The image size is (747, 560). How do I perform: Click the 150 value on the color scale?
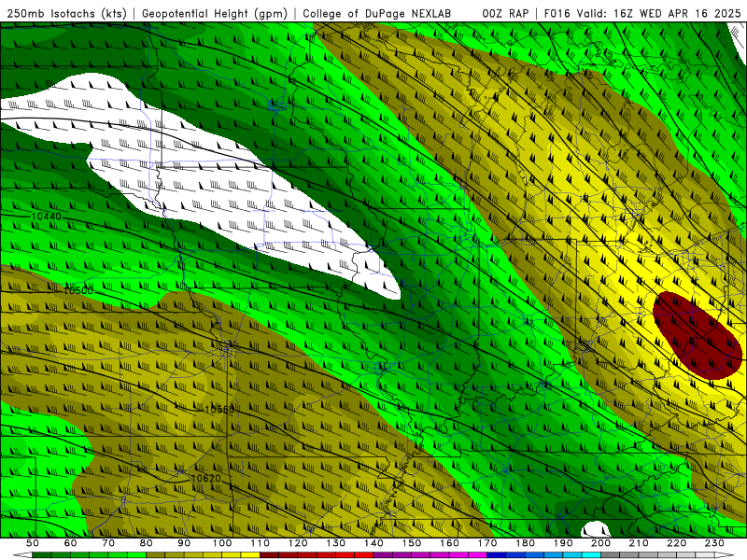[412, 543]
